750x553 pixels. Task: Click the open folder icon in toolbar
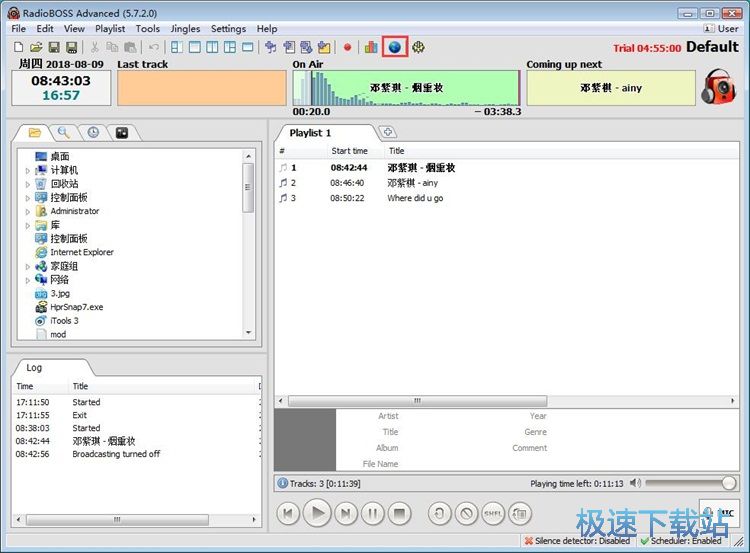point(36,47)
